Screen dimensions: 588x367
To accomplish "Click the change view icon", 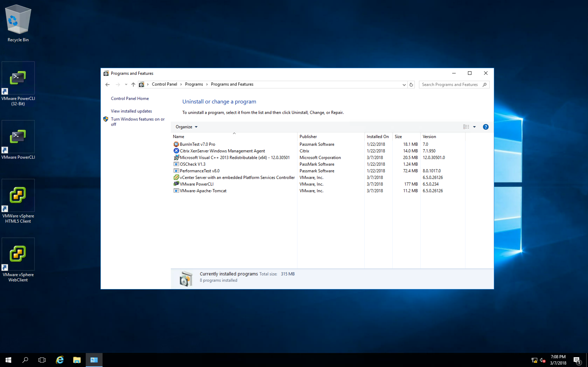I will [466, 127].
